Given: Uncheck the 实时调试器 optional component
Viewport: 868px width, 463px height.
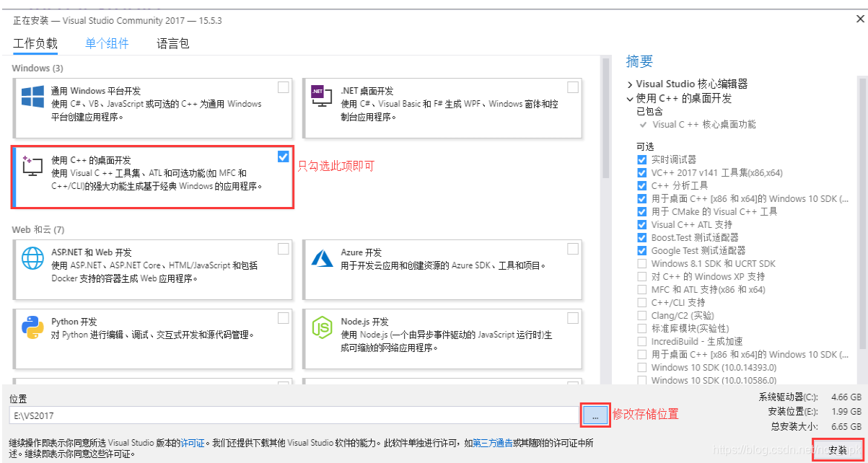Looking at the screenshot, I should click(642, 159).
